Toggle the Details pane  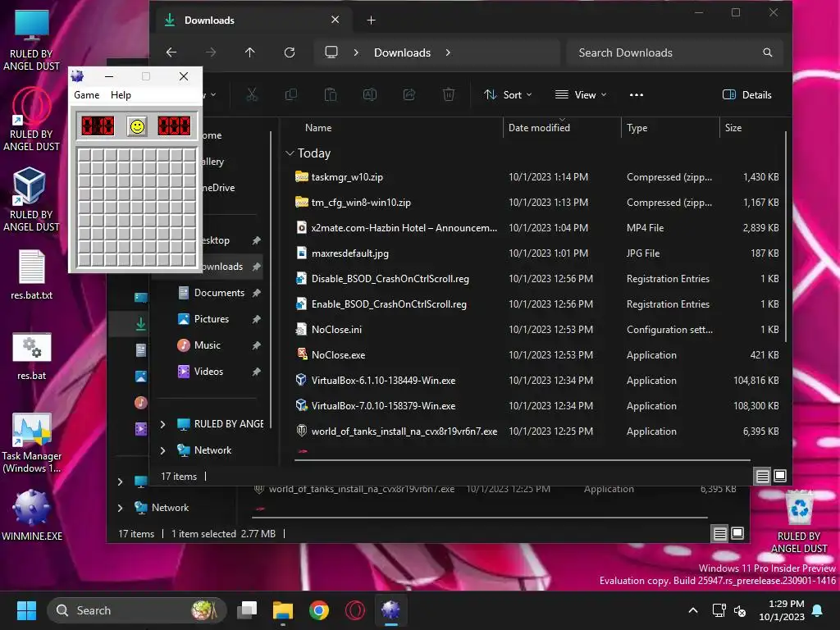point(746,95)
